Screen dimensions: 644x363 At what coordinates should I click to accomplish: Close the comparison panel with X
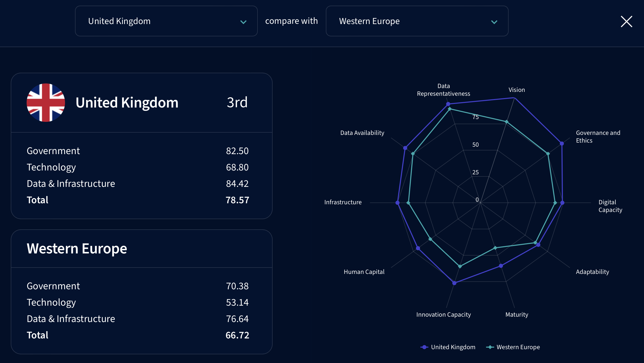626,22
